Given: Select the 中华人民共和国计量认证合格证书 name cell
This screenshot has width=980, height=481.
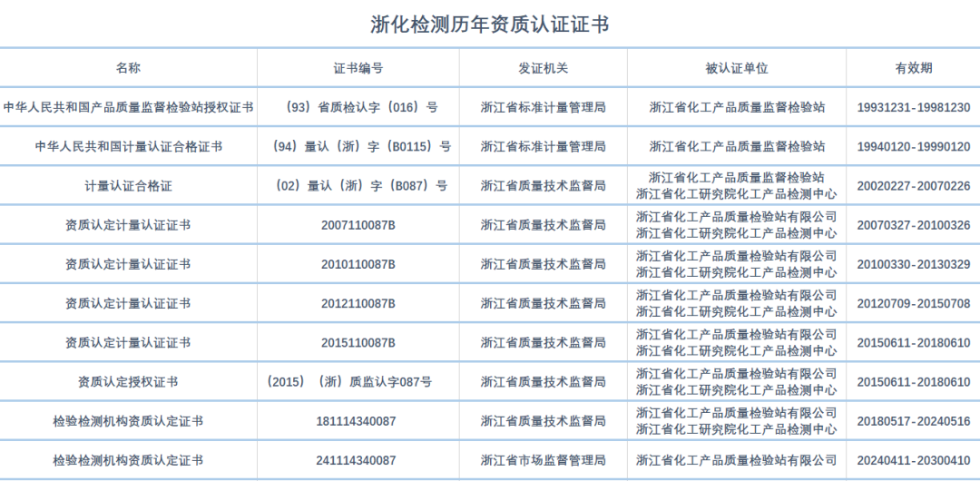Looking at the screenshot, I should point(128,146).
